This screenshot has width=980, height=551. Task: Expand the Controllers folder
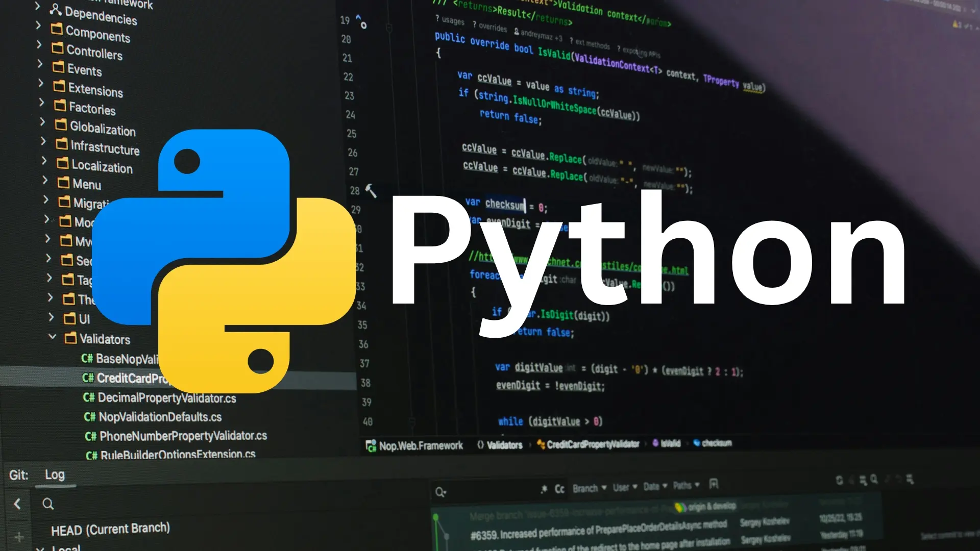coord(39,44)
